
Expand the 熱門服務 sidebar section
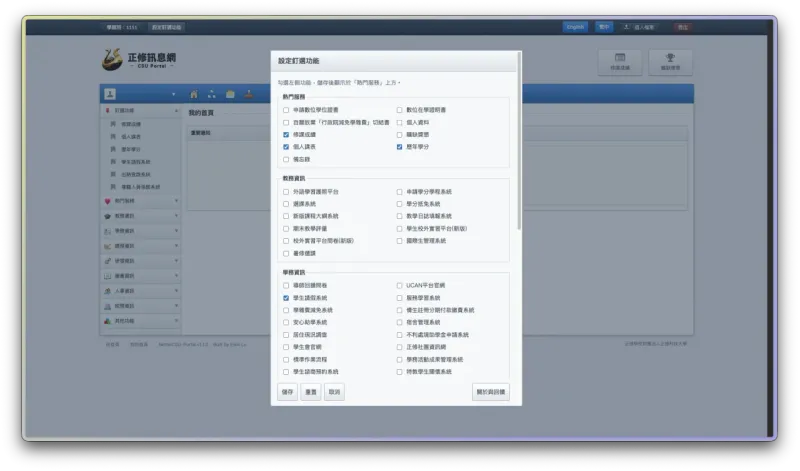(141, 201)
